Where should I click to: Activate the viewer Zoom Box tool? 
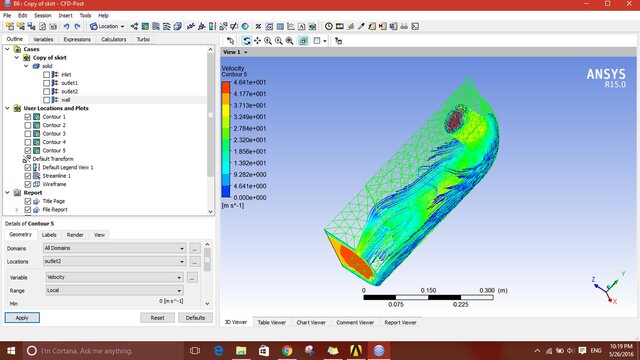(x=279, y=41)
